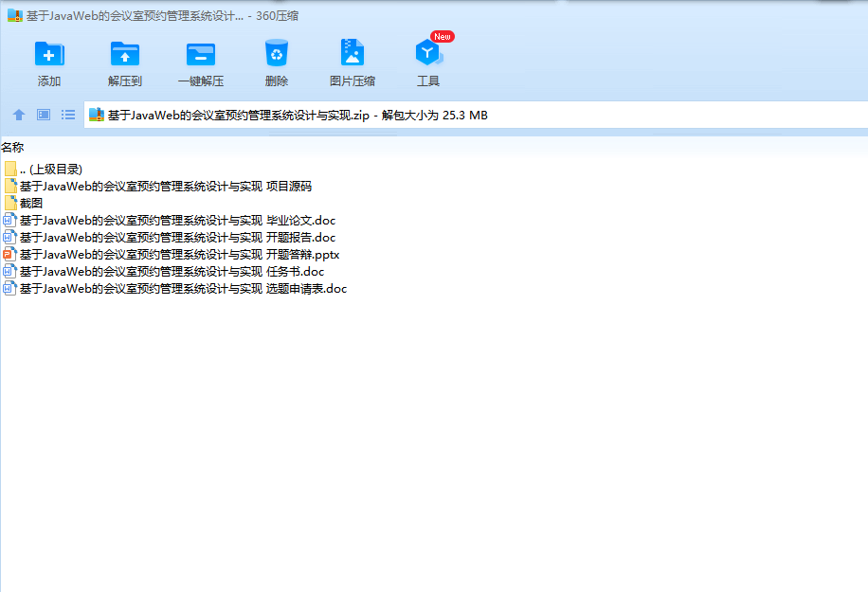The image size is (868, 592).
Task: Click the 添加 (Add) toolbar icon
Action: (49, 54)
